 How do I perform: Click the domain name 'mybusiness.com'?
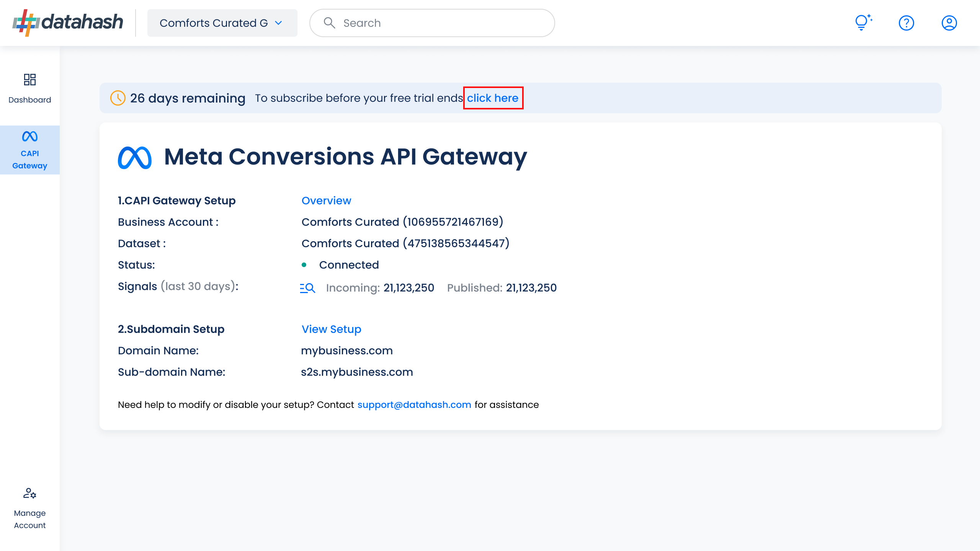347,350
